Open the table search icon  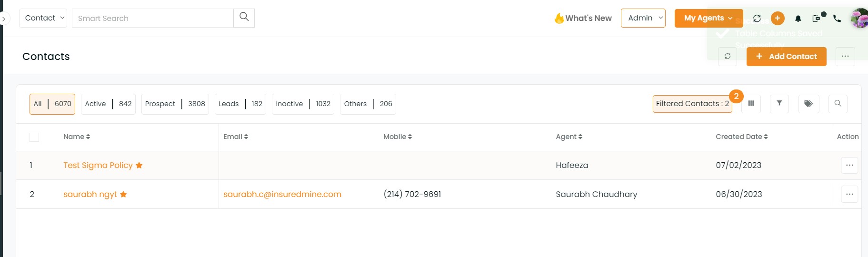click(838, 103)
